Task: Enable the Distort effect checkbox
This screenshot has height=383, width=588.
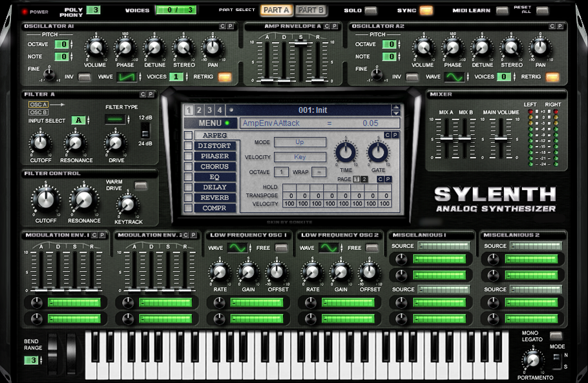Action: point(188,146)
